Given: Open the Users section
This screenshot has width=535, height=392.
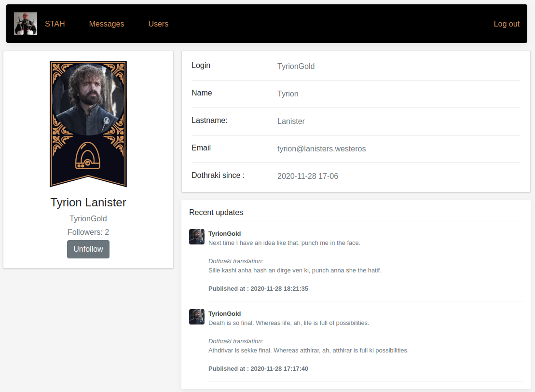Looking at the screenshot, I should [x=158, y=24].
